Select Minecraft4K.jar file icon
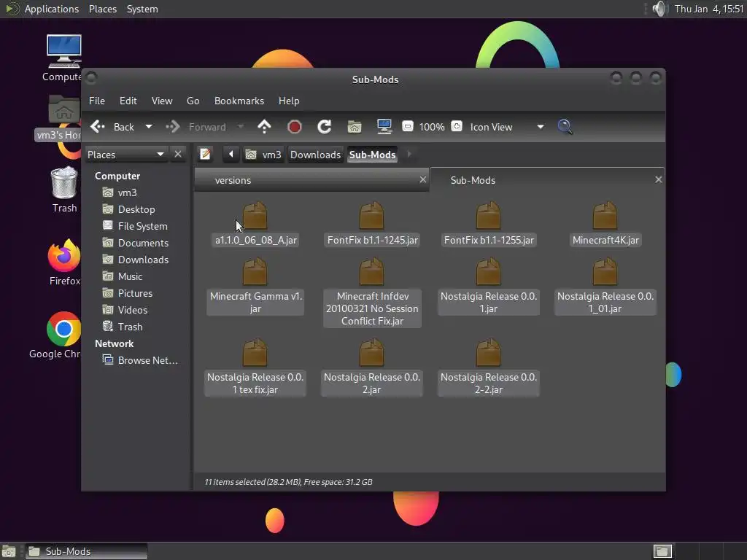 coord(605,216)
